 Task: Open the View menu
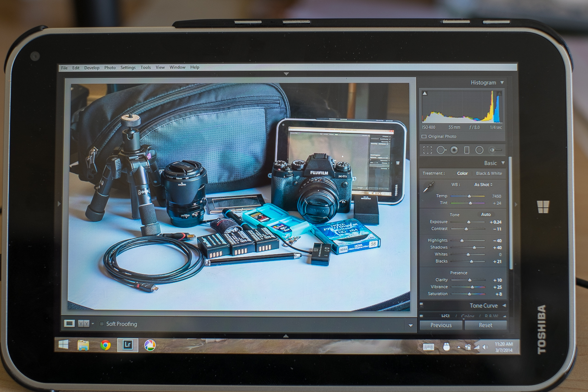[x=160, y=68]
